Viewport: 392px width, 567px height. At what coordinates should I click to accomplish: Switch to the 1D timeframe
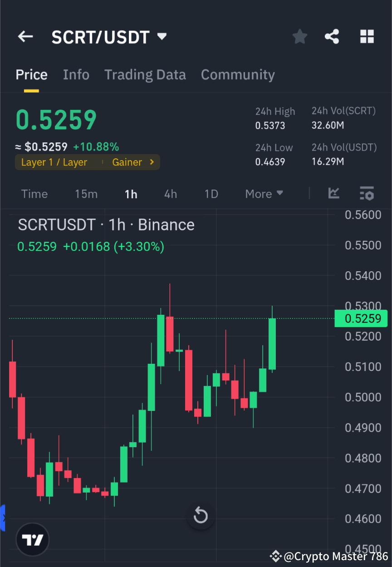coord(211,194)
